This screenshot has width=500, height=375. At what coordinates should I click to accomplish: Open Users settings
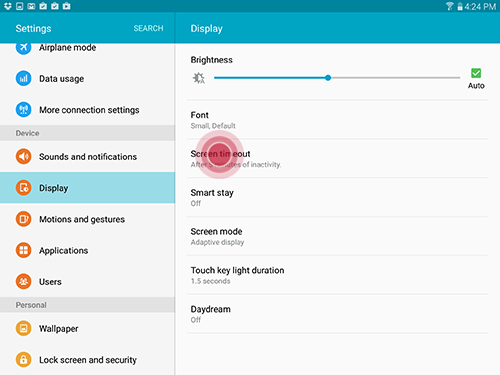(87, 281)
